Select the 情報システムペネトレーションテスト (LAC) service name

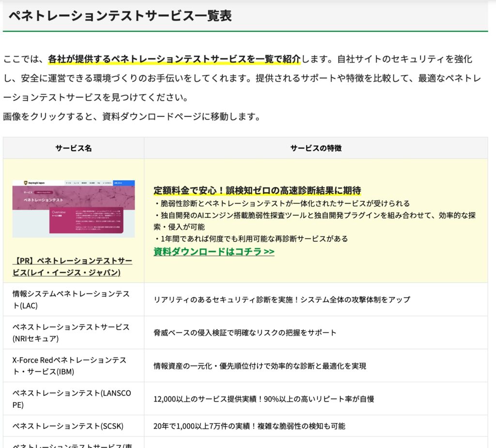(x=71, y=299)
